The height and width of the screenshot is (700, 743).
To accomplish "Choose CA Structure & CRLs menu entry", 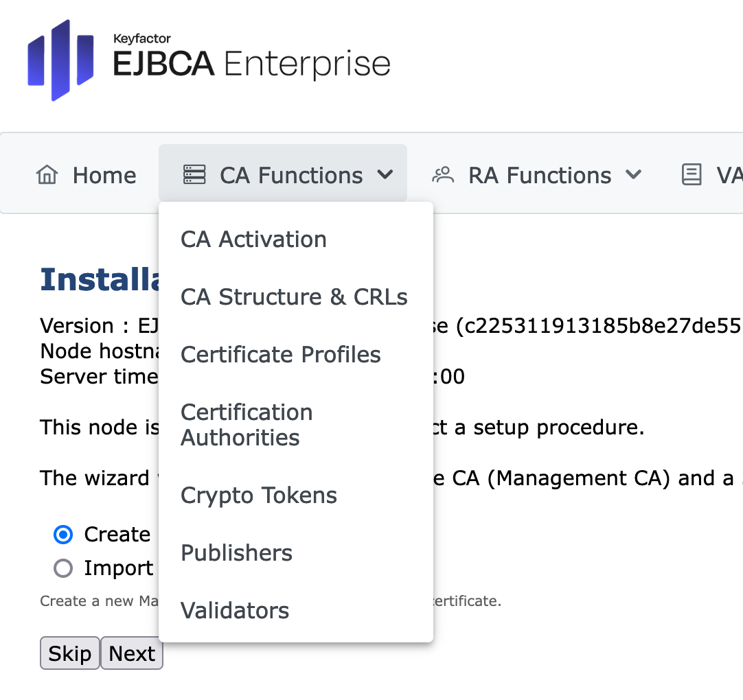I will (294, 297).
